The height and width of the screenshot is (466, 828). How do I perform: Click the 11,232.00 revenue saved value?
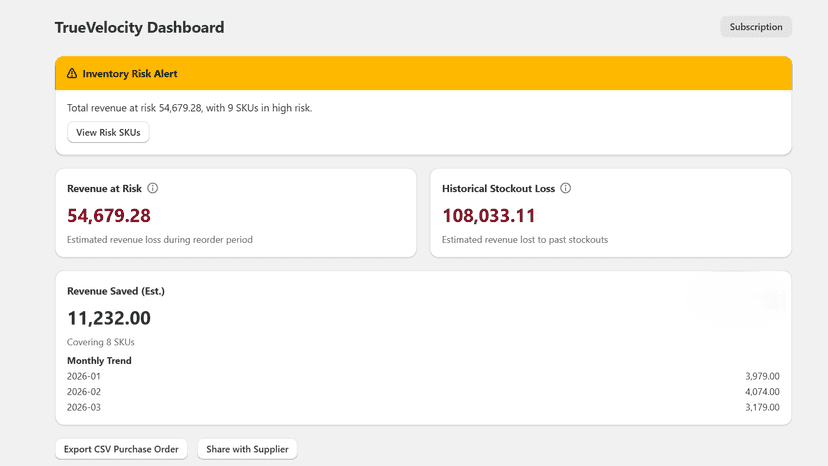click(x=109, y=318)
